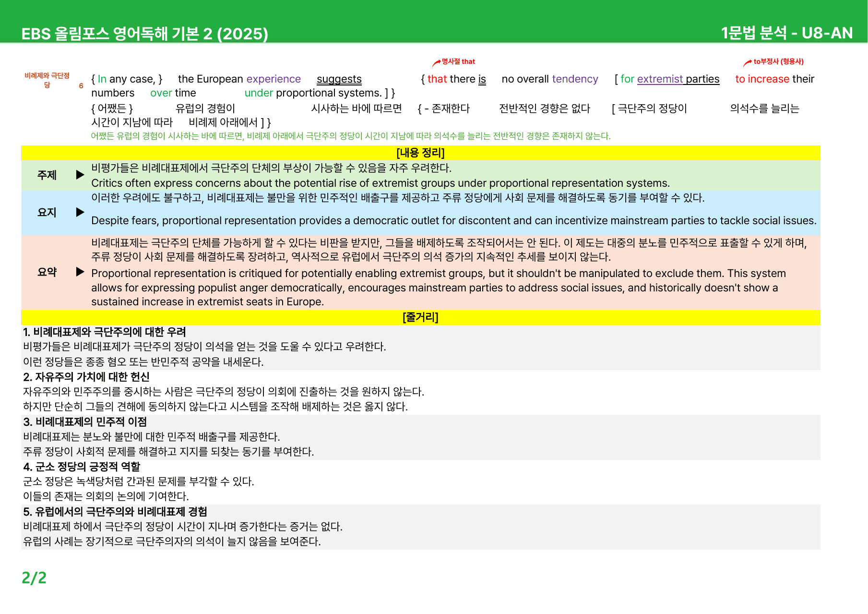The image size is (868, 614).
Task: Click the Korean gloss '유럽의 경험이'
Action: click(205, 108)
